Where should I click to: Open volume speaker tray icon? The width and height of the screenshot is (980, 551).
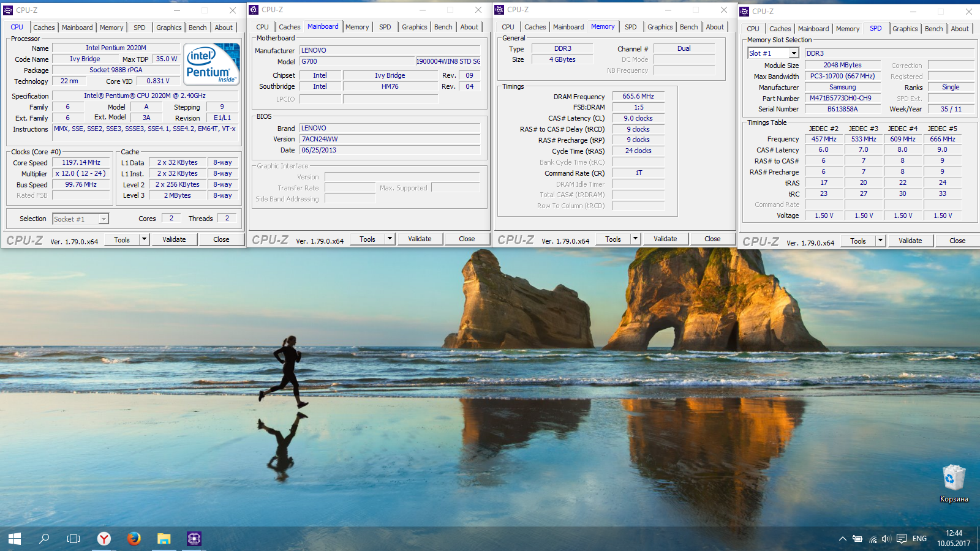pyautogui.click(x=886, y=539)
